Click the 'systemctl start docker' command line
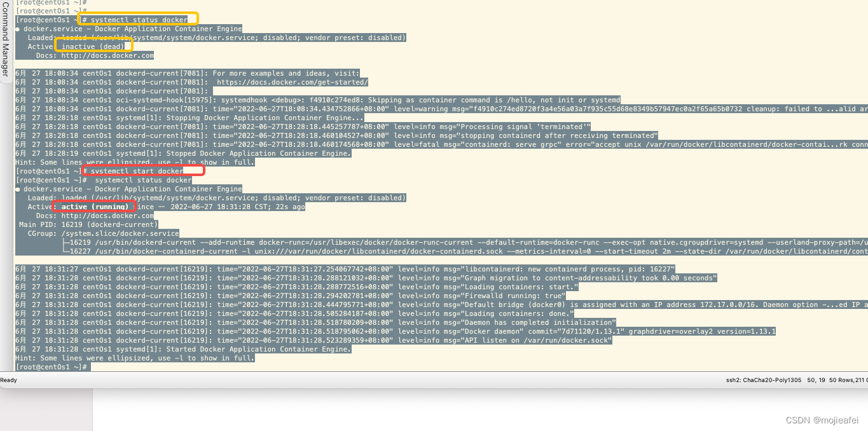 click(100, 171)
